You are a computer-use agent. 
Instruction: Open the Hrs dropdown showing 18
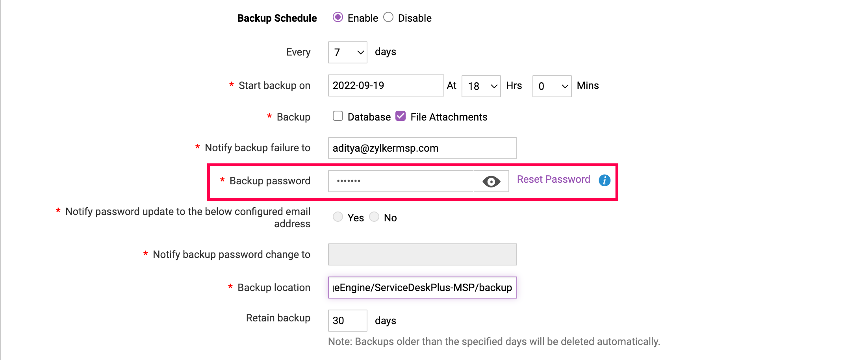[481, 86]
